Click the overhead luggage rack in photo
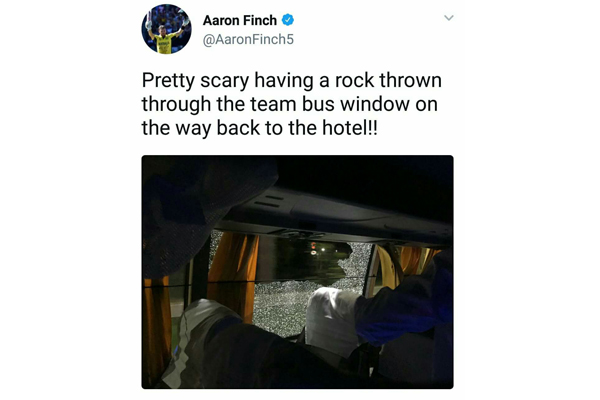 (x=337, y=216)
